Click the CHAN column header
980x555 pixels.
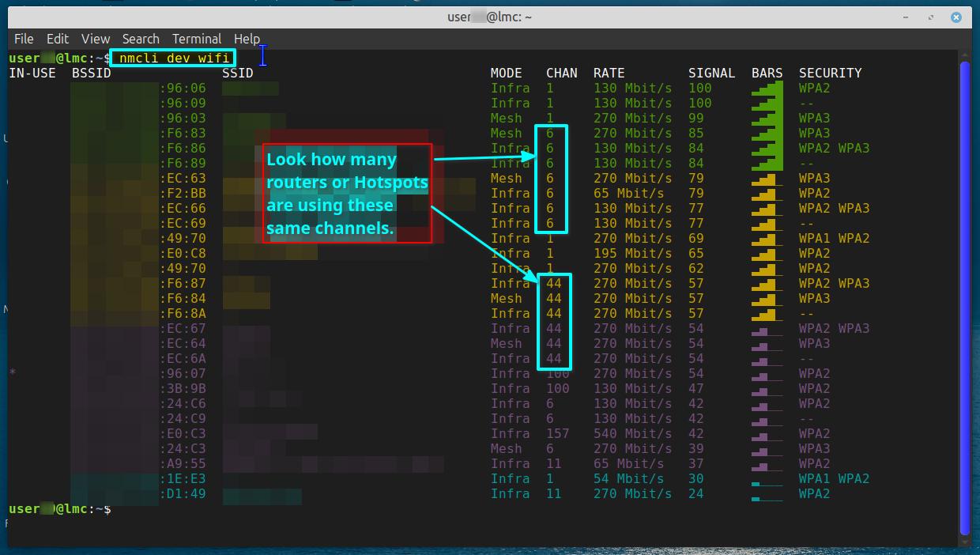pos(562,73)
